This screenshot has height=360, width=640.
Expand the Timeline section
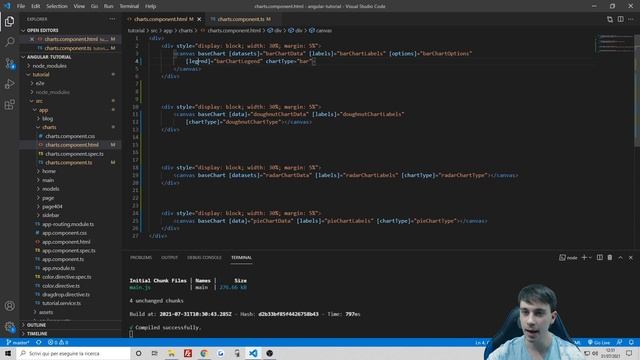37,333
